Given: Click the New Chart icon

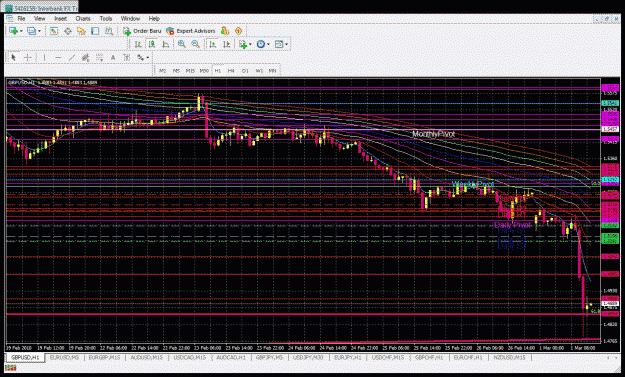Looking at the screenshot, I should point(14,31).
